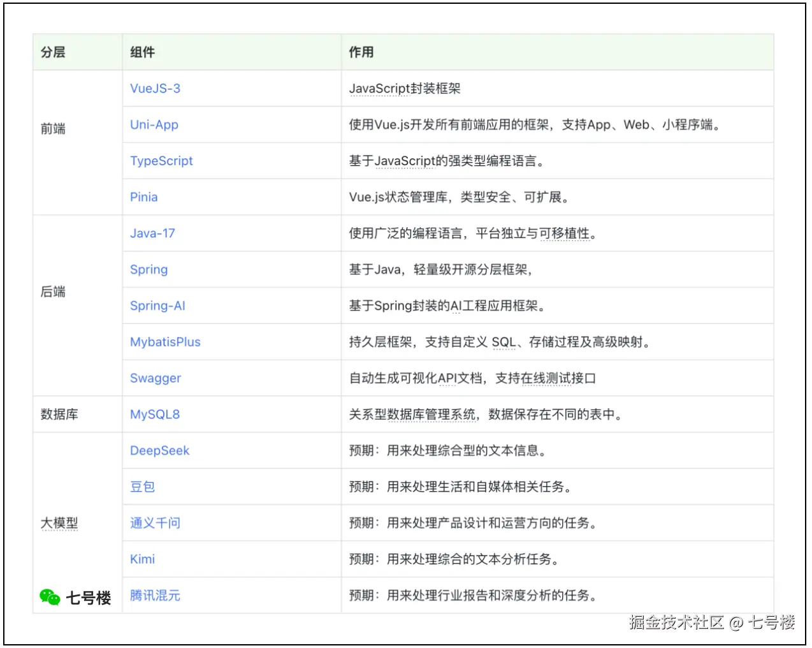Click the 持久层框架 description text
Image resolution: width=812 pixels, height=648 pixels.
(x=500, y=342)
